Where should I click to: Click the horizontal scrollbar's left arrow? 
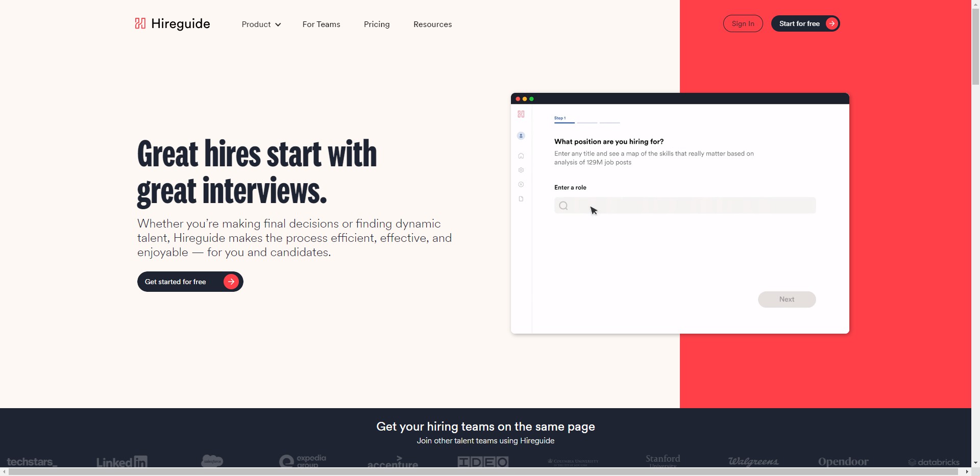point(4,471)
